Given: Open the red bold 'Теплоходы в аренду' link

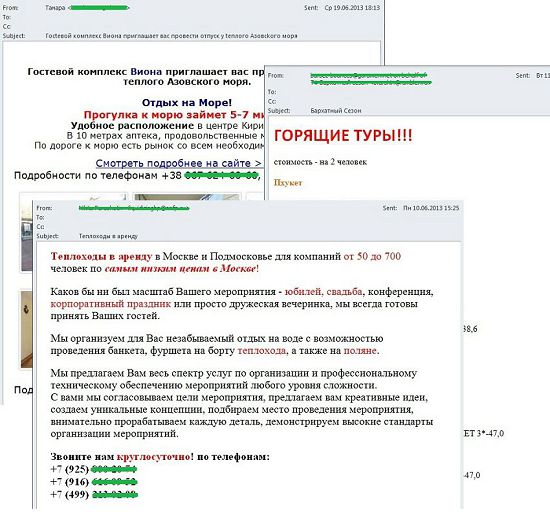Looking at the screenshot, I should click(101, 256).
